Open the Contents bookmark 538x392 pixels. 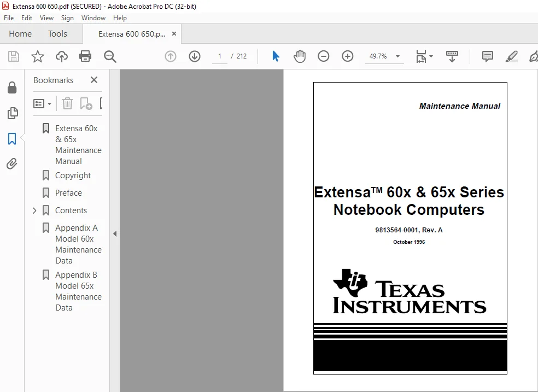pos(71,210)
